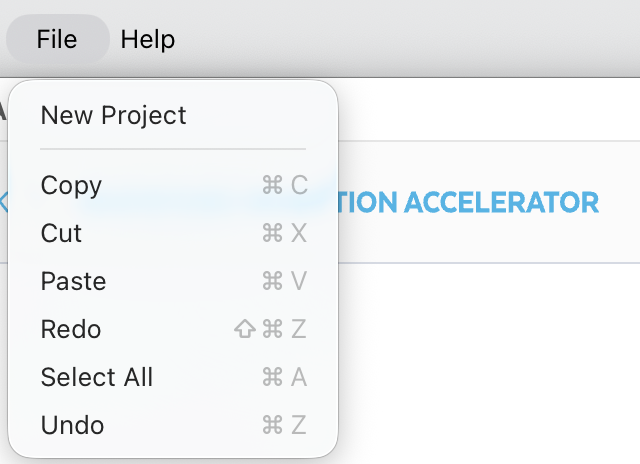The image size is (640, 464).
Task: Click the ⌘V shortcut label
Action: (284, 281)
